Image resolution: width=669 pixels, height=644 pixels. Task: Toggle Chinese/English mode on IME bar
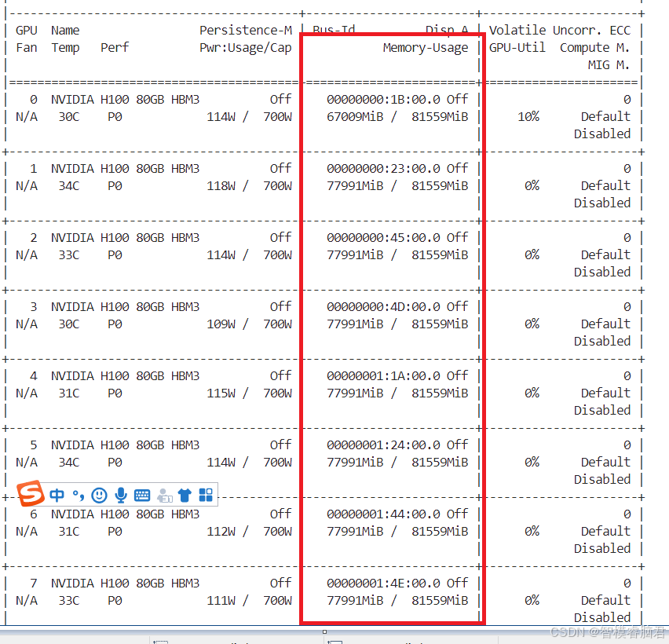[x=57, y=495]
